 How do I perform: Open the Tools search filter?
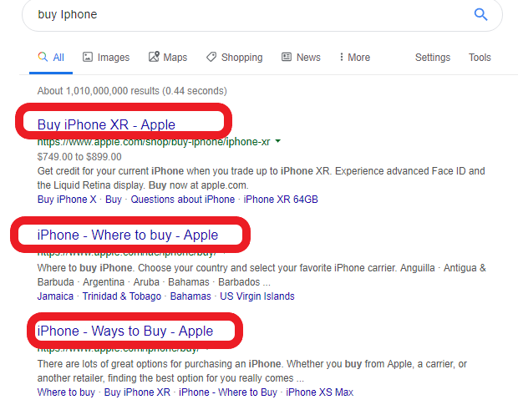point(480,58)
